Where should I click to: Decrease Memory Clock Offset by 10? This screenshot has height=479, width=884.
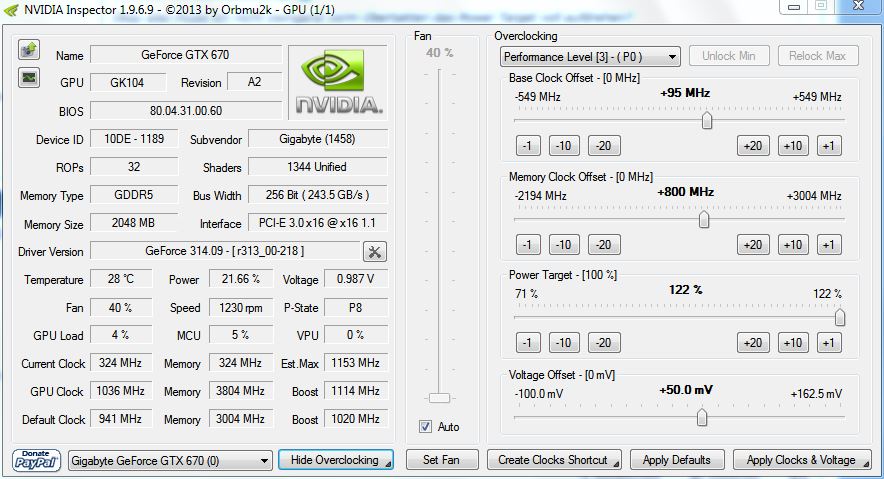coord(564,245)
